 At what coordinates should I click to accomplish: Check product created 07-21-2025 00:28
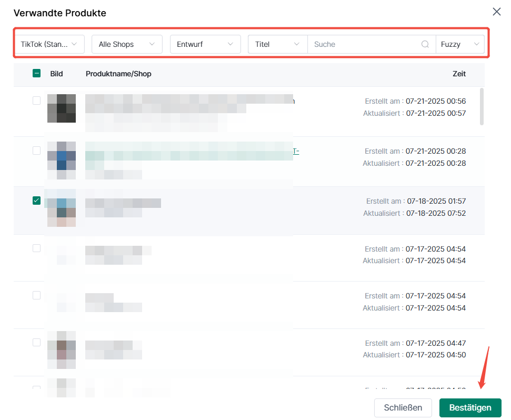(36, 151)
